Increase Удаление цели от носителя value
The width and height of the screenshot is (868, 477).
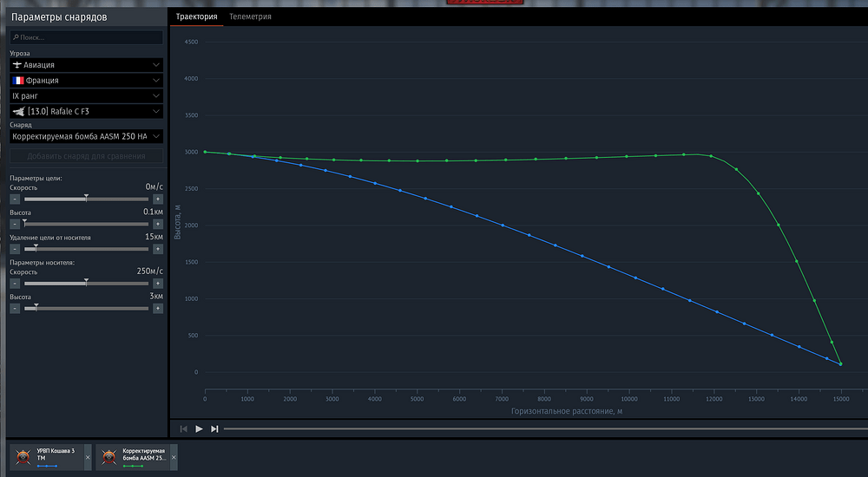(x=158, y=249)
